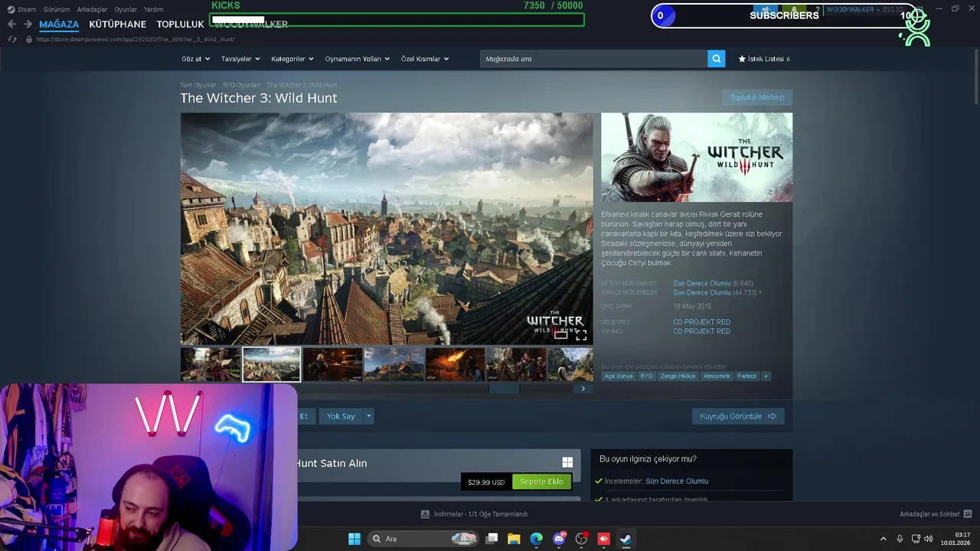Click the Fantezi tag
The image size is (980, 551).
[x=747, y=377]
